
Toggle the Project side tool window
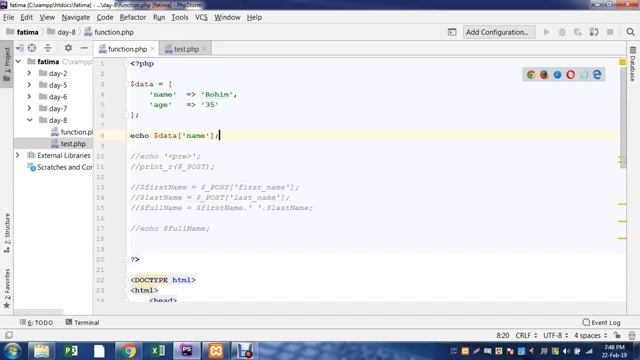[x=7, y=64]
